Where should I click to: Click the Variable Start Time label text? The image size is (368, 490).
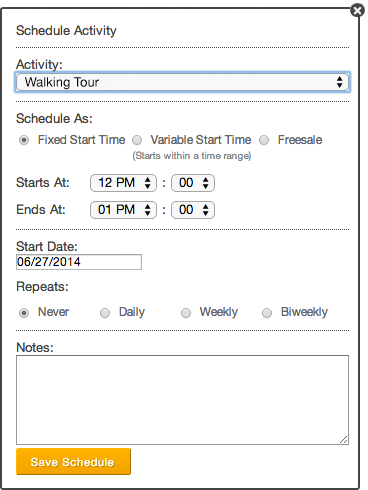(x=201, y=140)
